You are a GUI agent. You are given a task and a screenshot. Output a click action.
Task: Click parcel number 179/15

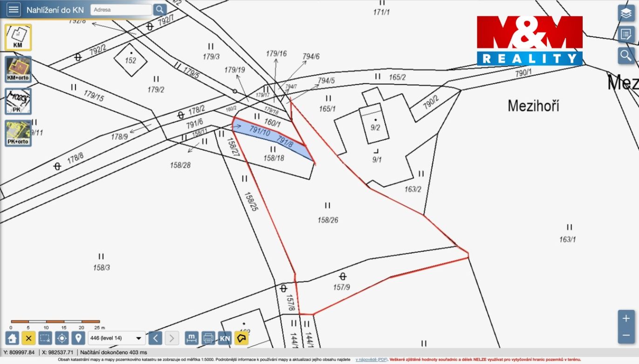[94, 95]
